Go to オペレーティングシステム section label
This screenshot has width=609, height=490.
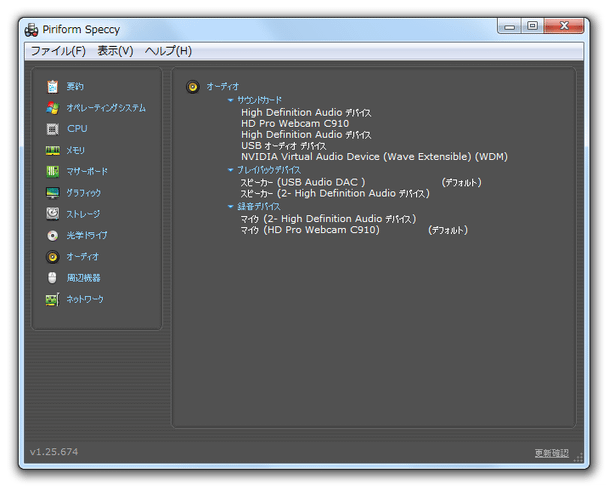[106, 108]
